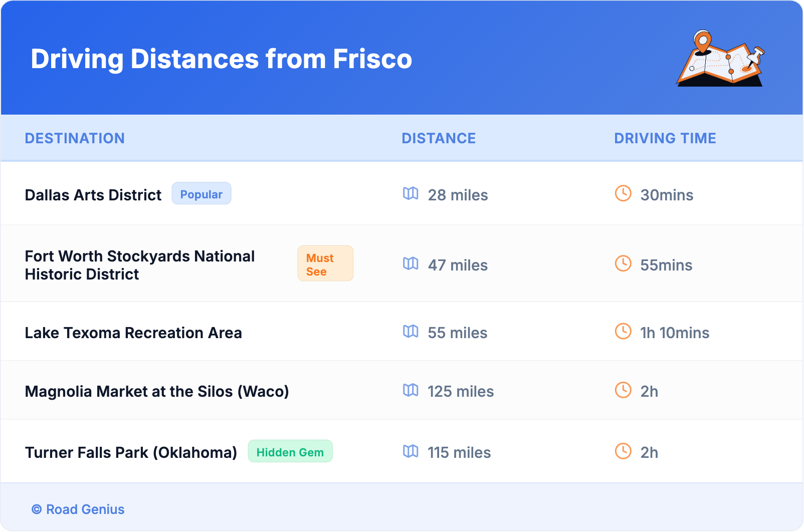Click the Driving Distances from Frisco title
Viewport: 804px width, 532px height.
click(x=221, y=59)
